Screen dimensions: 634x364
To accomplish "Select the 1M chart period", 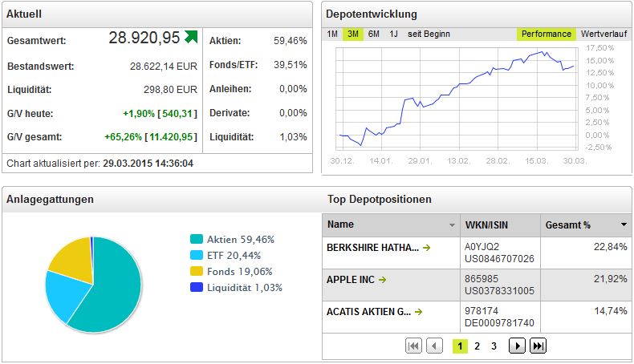I will [x=332, y=34].
